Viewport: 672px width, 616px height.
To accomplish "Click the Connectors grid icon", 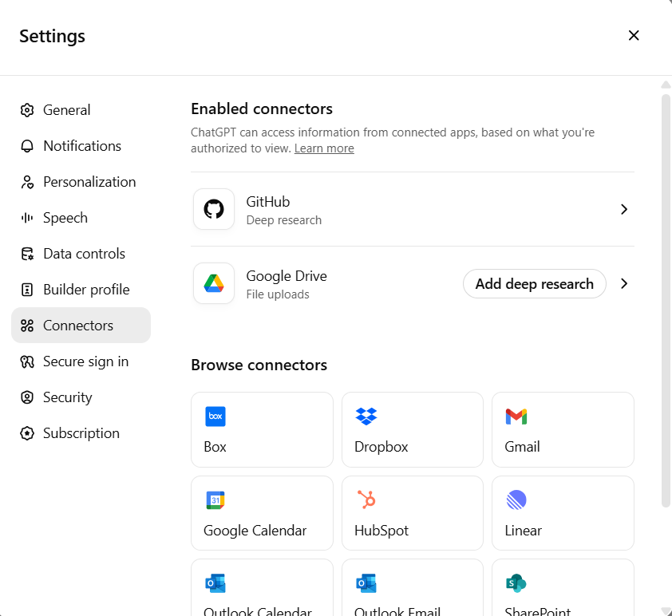I will [x=27, y=326].
